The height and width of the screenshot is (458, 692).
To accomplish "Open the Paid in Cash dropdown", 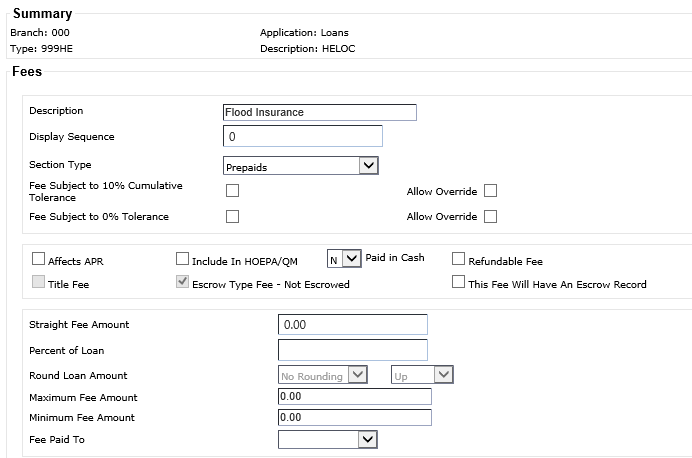I will [x=344, y=259].
